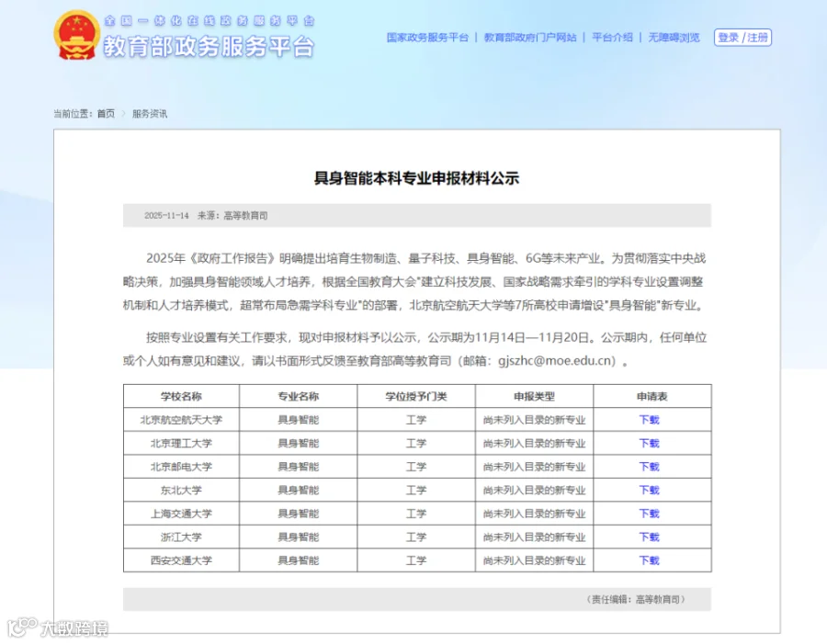Click 专业名称 column header
827x644 pixels.
(x=299, y=396)
